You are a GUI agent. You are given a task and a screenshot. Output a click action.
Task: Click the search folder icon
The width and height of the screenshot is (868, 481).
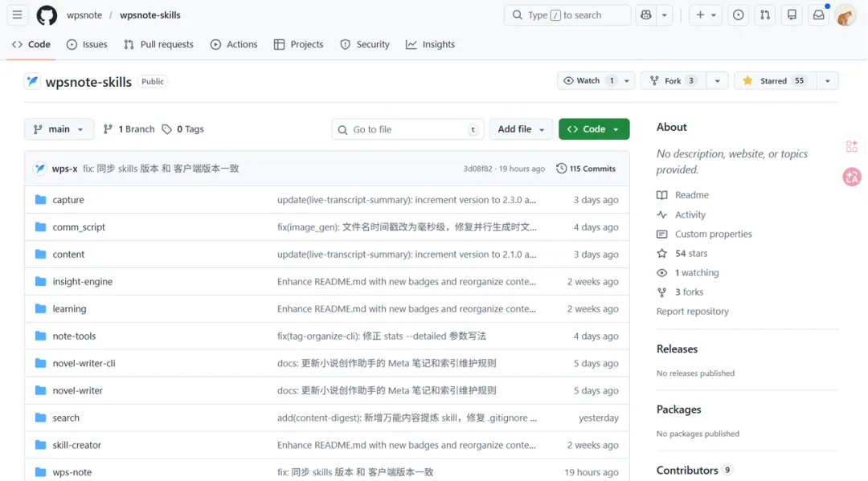click(x=40, y=418)
